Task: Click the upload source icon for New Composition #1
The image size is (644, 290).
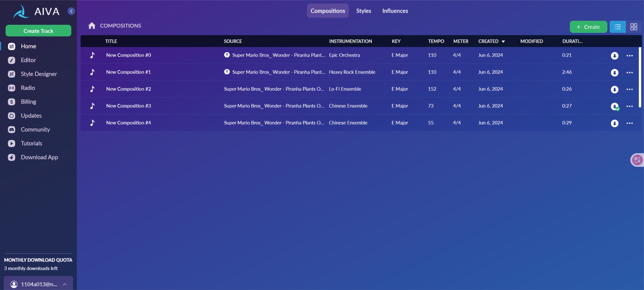Action: (227, 72)
